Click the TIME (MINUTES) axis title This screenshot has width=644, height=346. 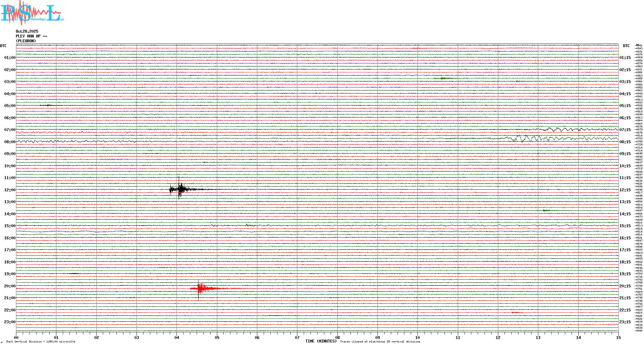coord(321,341)
